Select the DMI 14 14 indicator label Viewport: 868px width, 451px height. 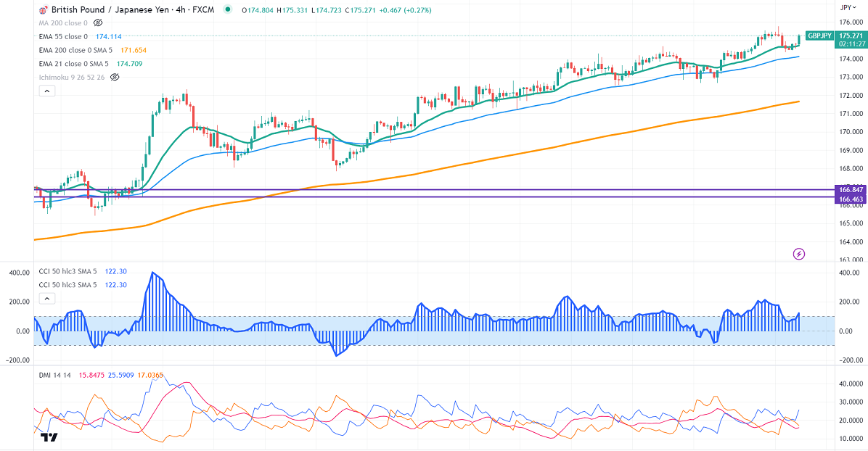pos(55,375)
